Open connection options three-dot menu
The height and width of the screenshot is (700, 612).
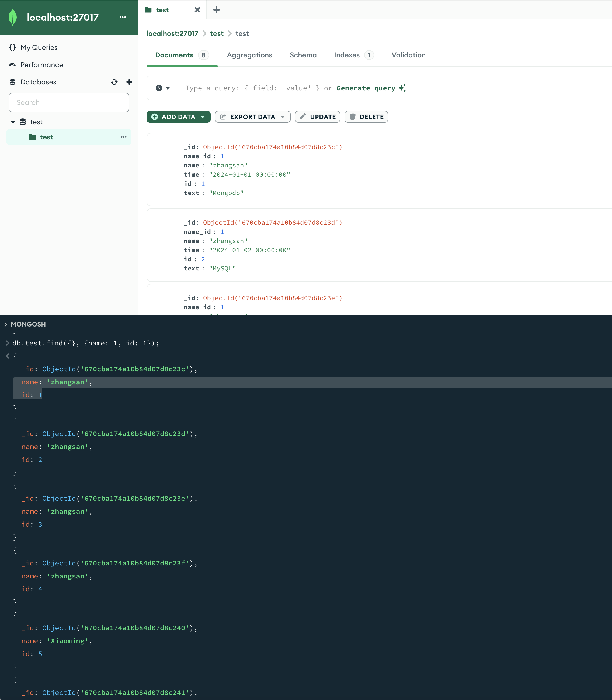123,17
